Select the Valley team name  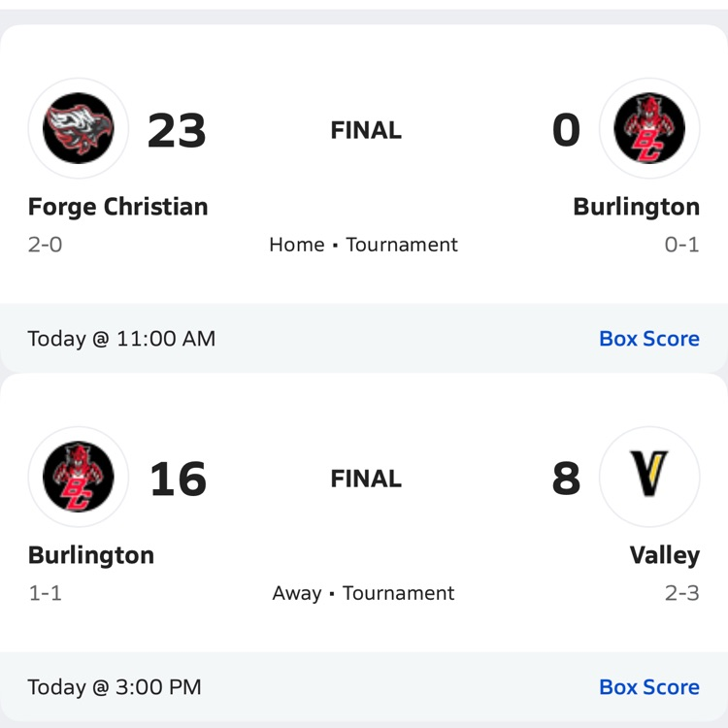click(664, 555)
